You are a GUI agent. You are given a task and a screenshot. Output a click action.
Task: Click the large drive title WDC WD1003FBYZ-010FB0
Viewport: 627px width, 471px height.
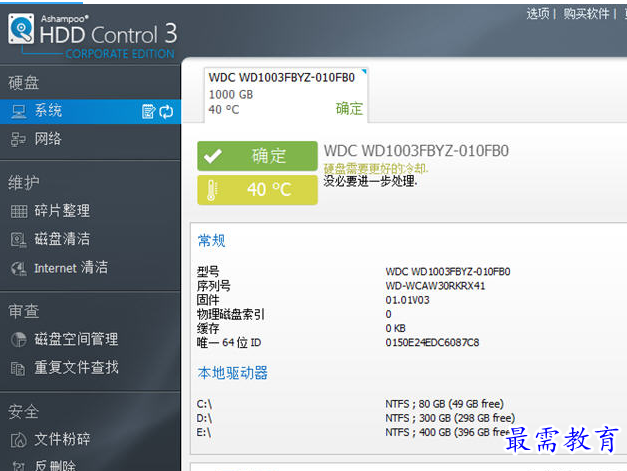[416, 151]
